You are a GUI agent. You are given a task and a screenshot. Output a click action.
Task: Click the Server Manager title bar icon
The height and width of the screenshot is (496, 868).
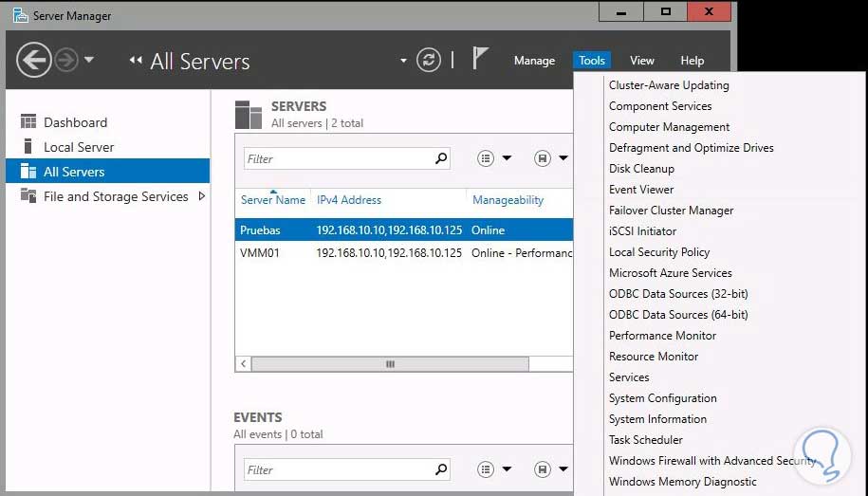(21, 15)
